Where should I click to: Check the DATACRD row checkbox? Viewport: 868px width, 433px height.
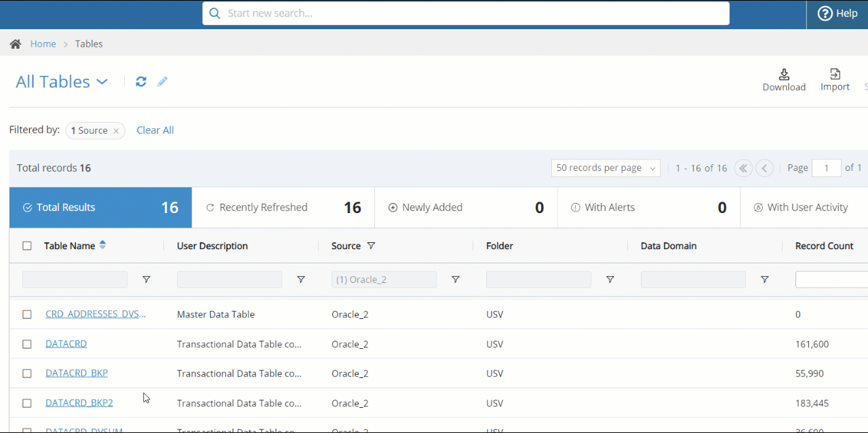coord(27,344)
